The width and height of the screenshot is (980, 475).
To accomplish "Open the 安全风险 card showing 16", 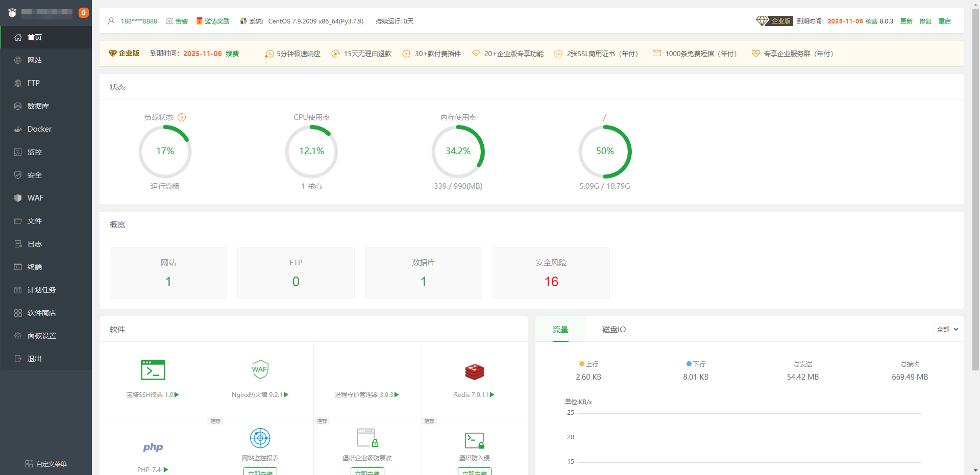I will click(x=551, y=273).
